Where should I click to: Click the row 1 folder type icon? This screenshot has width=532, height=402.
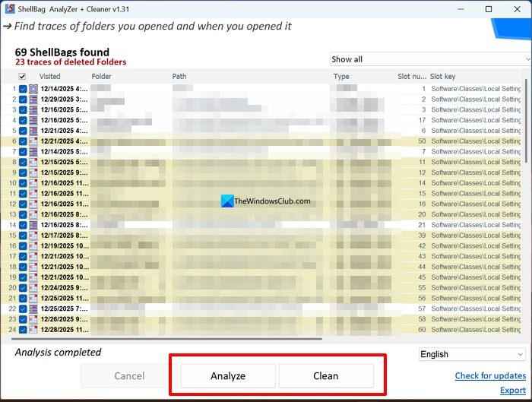[x=33, y=89]
